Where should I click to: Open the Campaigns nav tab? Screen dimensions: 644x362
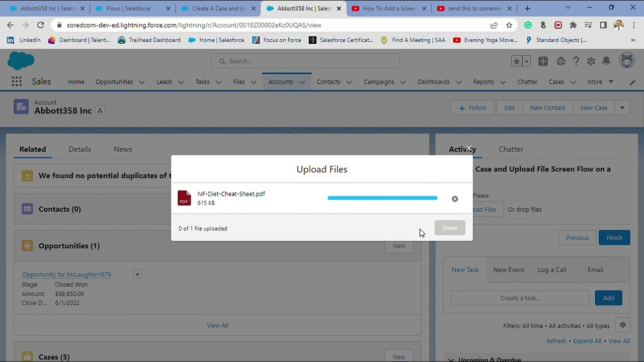click(379, 81)
